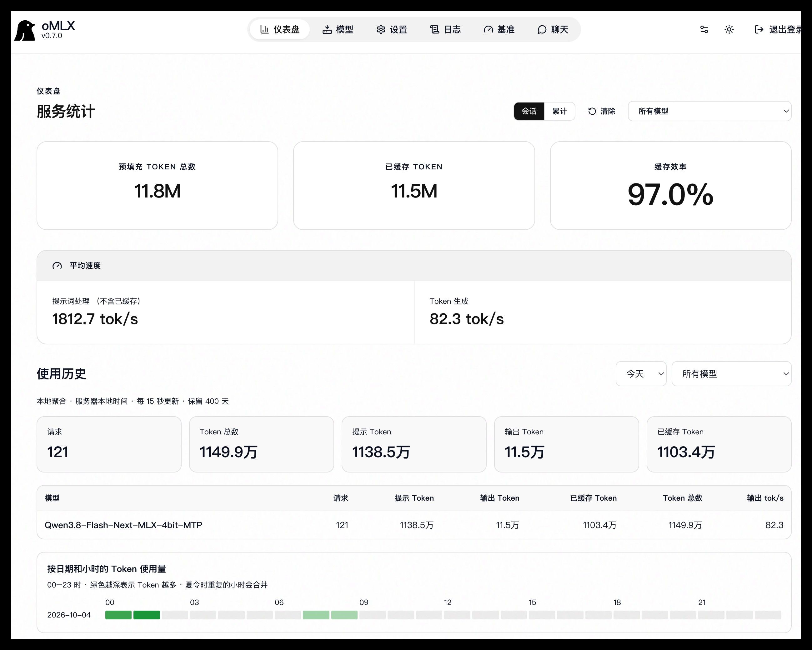Switch stats to 累计 cumulative

[x=559, y=111]
